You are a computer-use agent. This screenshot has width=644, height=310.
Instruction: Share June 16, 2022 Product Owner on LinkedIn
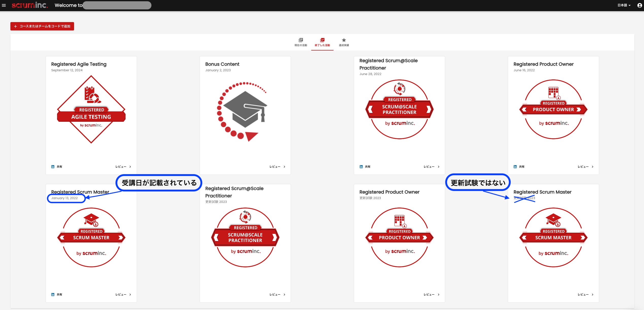pos(519,167)
